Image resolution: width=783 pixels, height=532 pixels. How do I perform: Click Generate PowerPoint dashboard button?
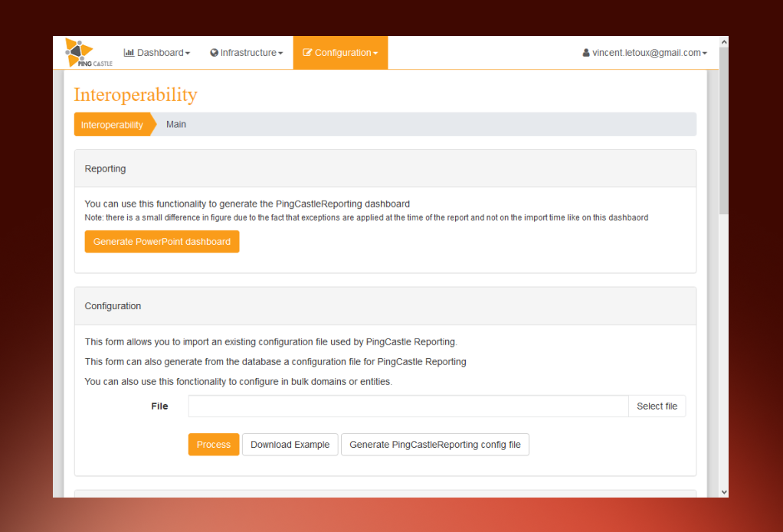[162, 242]
